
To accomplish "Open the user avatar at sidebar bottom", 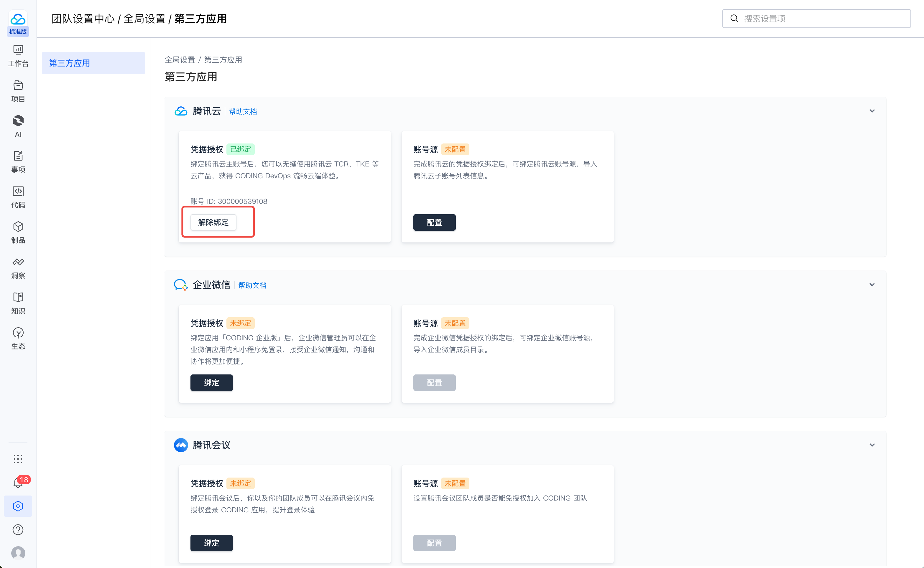I will point(18,553).
